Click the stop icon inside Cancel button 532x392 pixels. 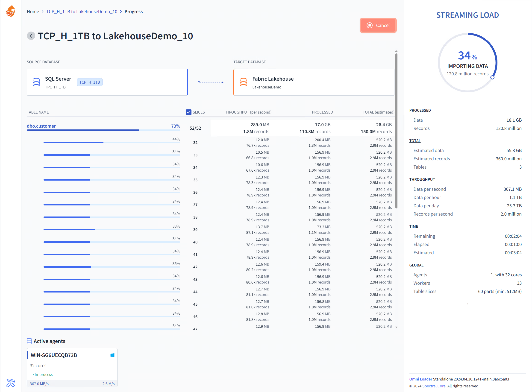pyautogui.click(x=369, y=25)
